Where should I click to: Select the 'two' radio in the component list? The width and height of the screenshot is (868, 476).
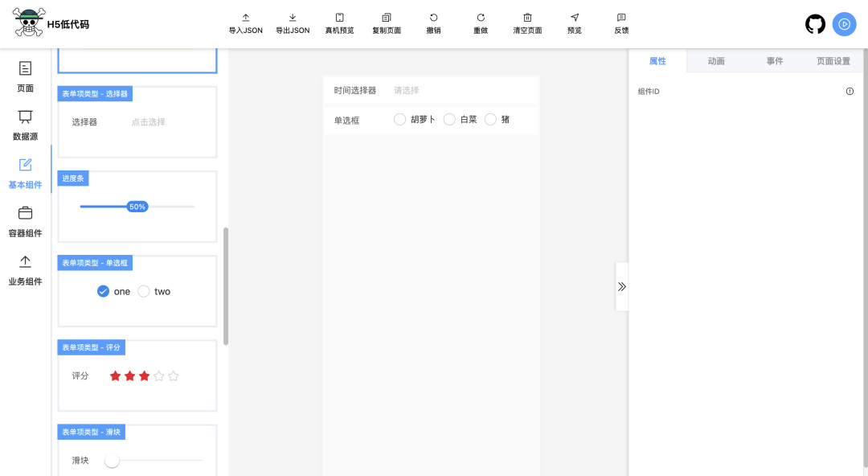(143, 292)
